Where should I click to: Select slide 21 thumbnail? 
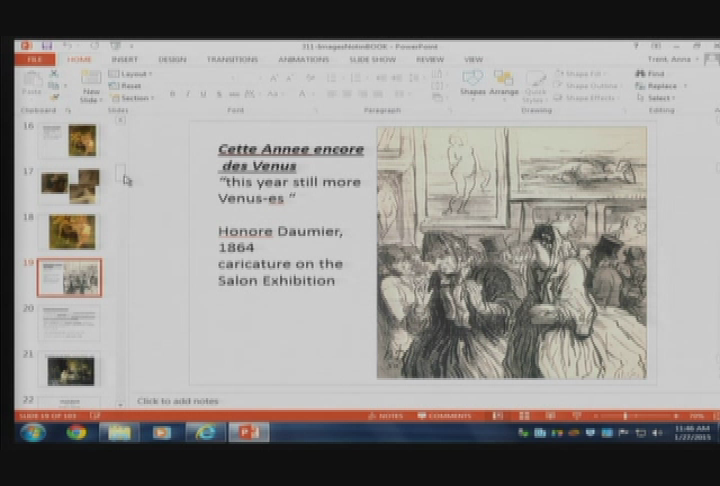[x=69, y=370]
